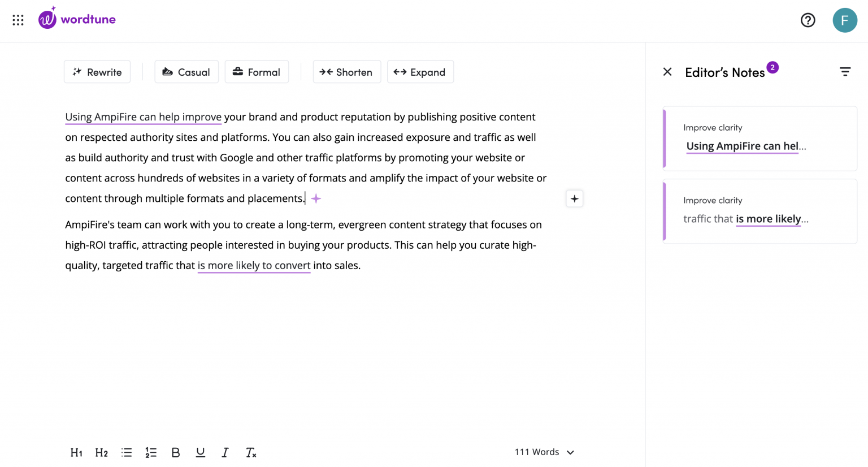Apply the Casual tone icon

[168, 72]
